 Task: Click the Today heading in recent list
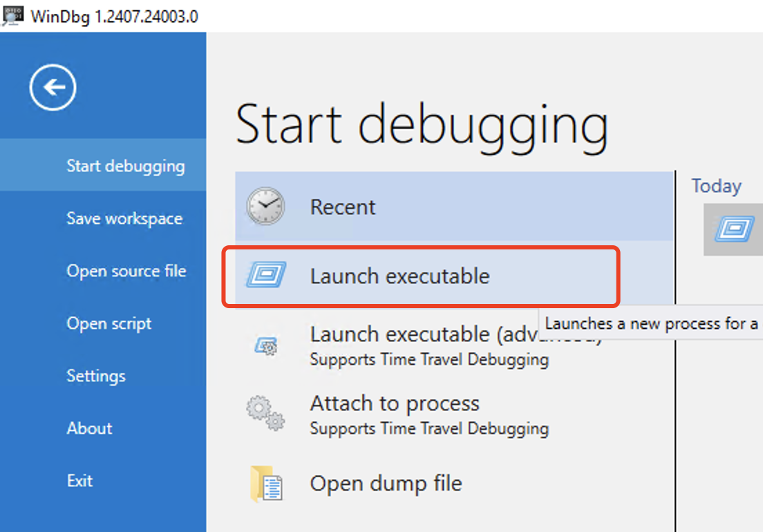pyautogui.click(x=716, y=186)
